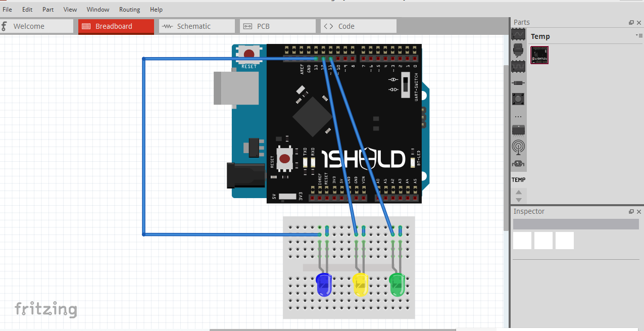Open the waveform chip parts bin

coord(518,34)
